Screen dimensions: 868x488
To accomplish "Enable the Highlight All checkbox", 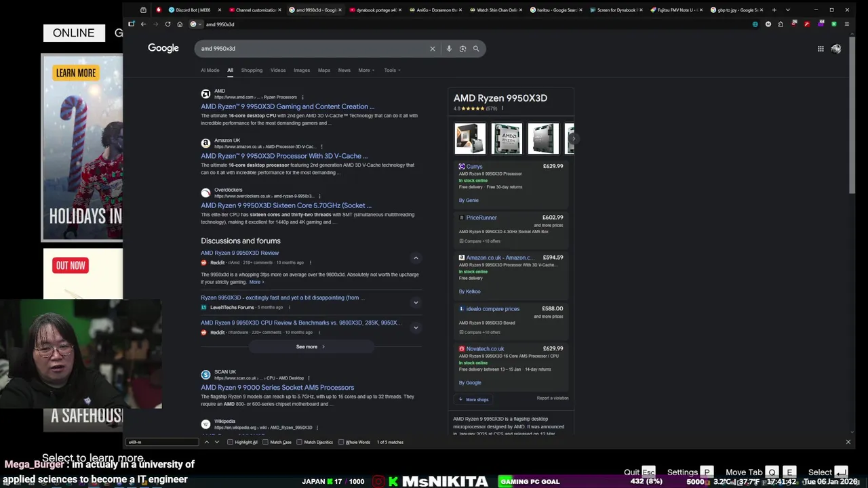I will pos(231,442).
